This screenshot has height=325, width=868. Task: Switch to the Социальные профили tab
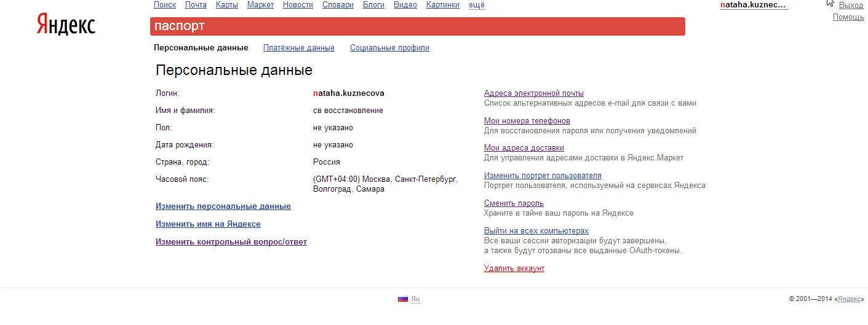click(x=389, y=48)
